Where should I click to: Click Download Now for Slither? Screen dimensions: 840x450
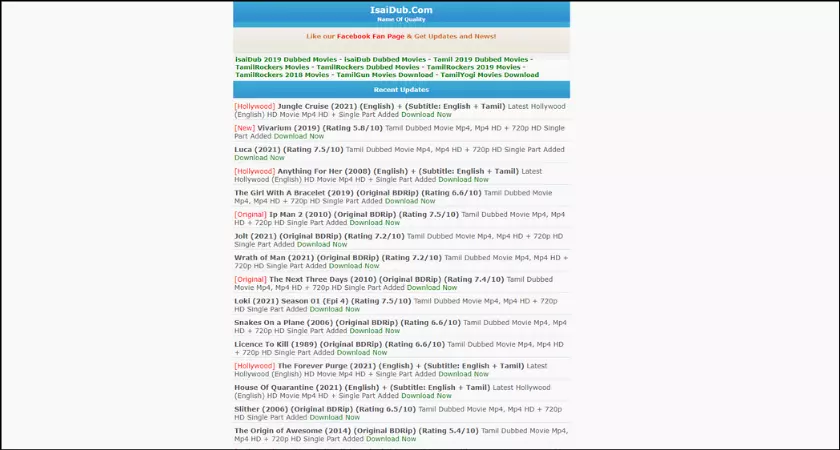pyautogui.click(x=335, y=417)
